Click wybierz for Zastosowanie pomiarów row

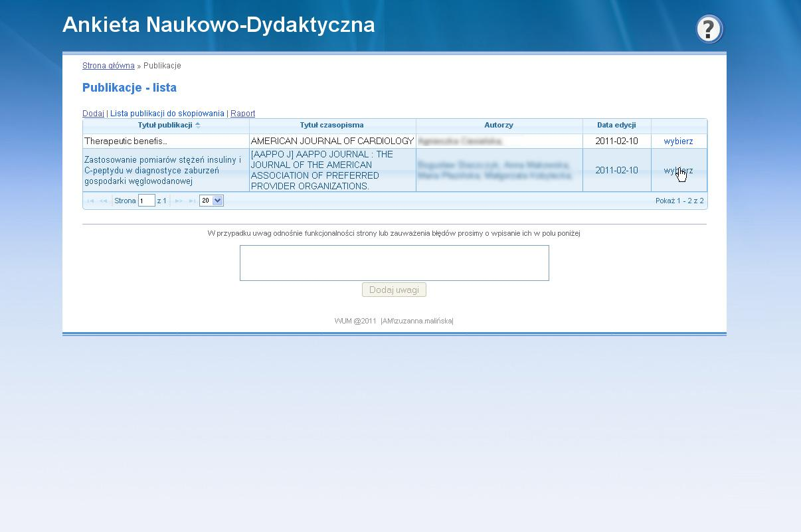[x=678, y=171]
